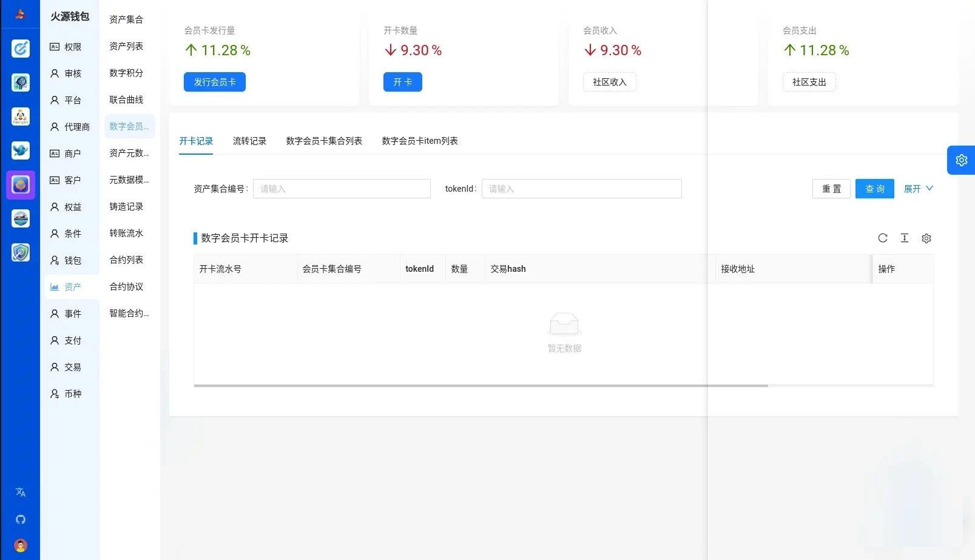
Task: Open 铸造记录 in the submenu
Action: pyautogui.click(x=126, y=206)
